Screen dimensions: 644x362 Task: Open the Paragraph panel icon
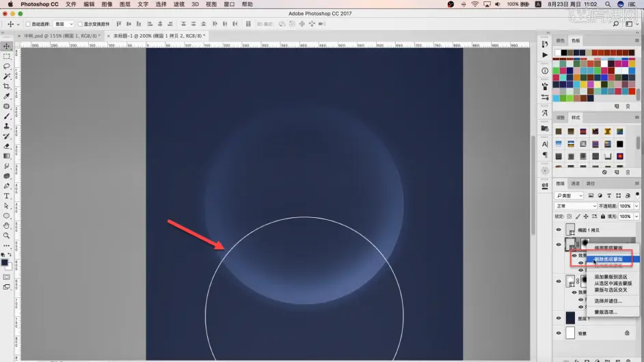click(x=545, y=155)
